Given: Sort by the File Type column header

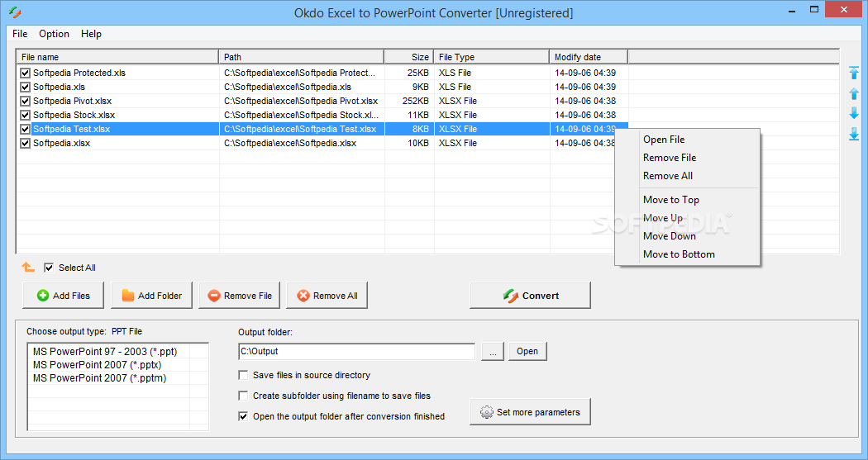Looking at the screenshot, I should [492, 57].
